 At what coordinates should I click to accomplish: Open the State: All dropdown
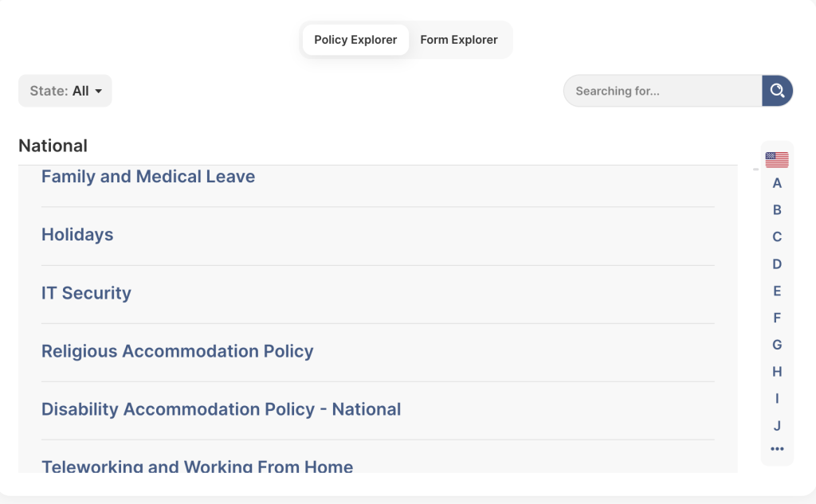[x=65, y=91]
